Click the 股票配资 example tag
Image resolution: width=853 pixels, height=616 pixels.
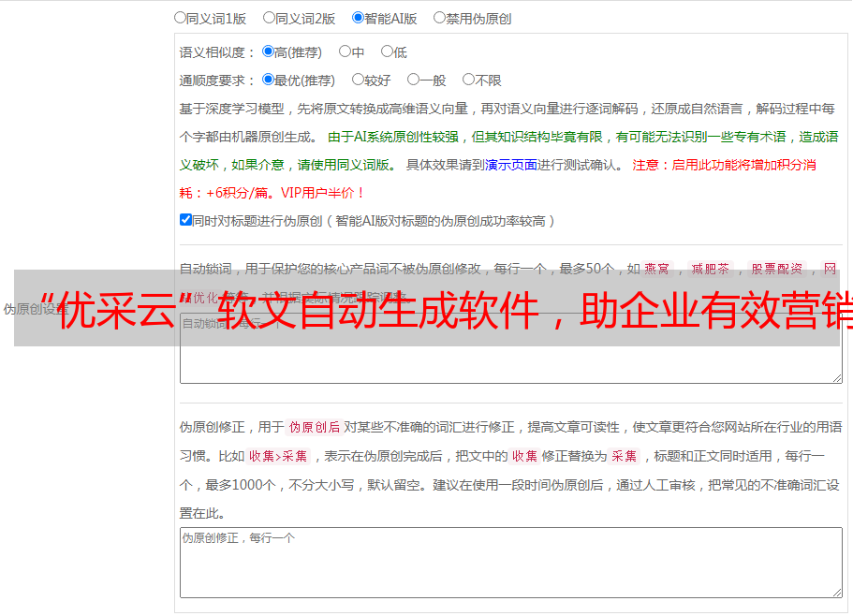776,269
